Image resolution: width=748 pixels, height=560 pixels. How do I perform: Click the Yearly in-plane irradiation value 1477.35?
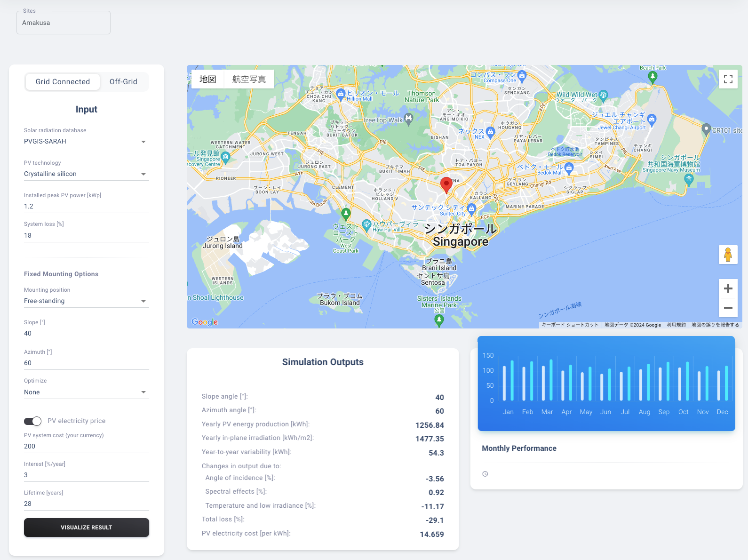click(430, 439)
